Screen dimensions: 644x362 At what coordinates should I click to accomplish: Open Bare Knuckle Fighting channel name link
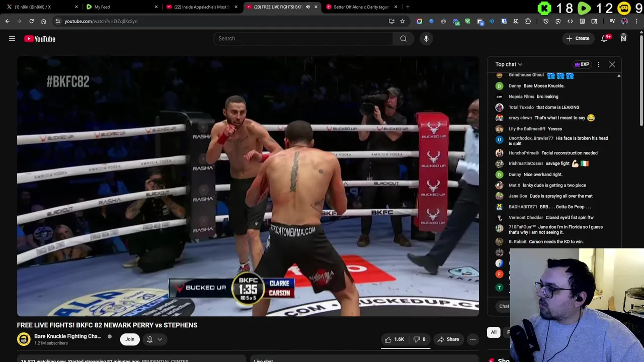click(x=68, y=336)
